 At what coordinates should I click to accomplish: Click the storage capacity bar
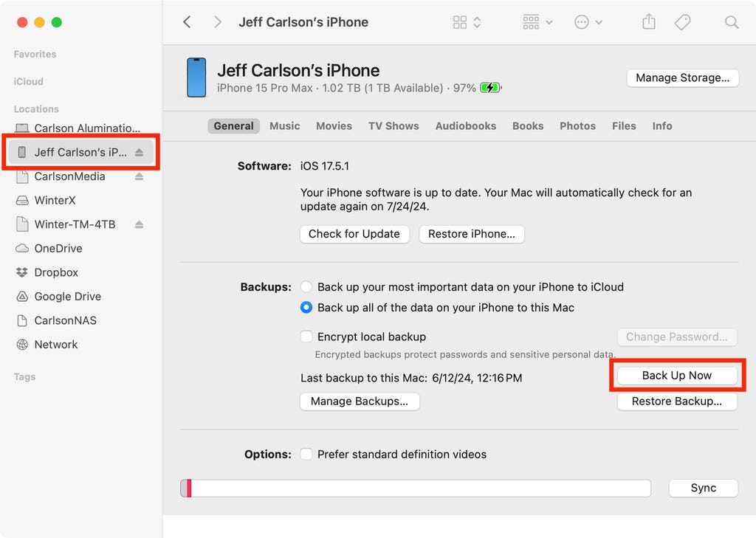[x=416, y=488]
